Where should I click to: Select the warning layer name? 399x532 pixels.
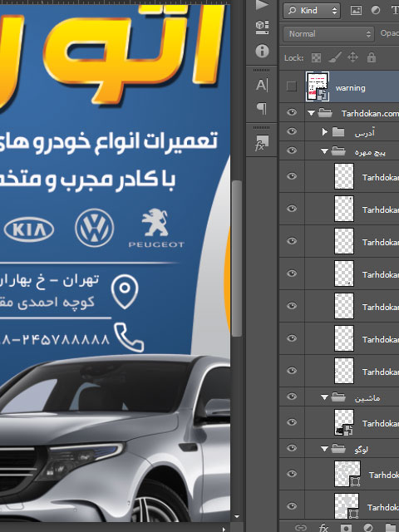click(351, 88)
